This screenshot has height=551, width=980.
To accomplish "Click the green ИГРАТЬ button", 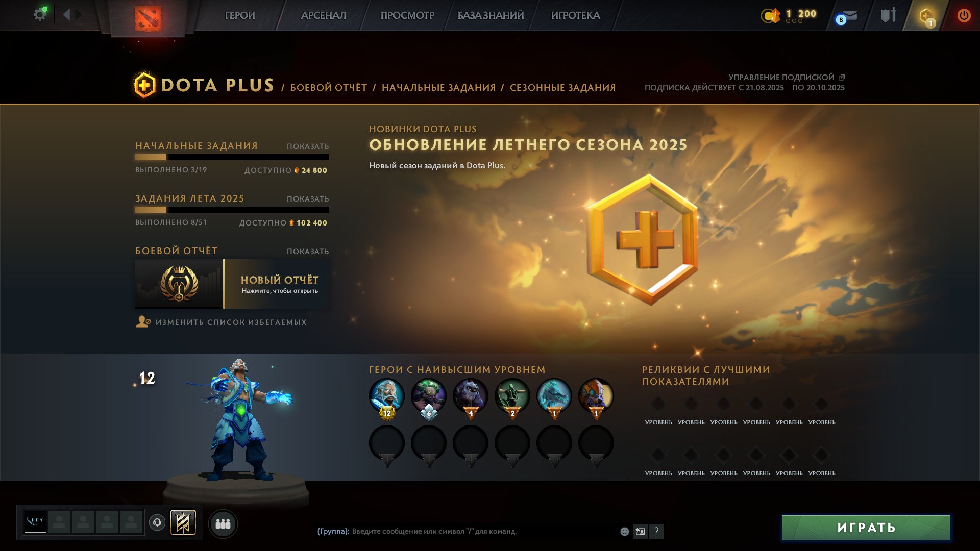I will [866, 528].
